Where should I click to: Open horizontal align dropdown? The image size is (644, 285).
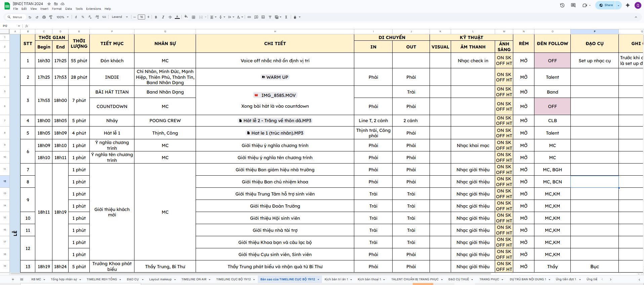click(213, 17)
